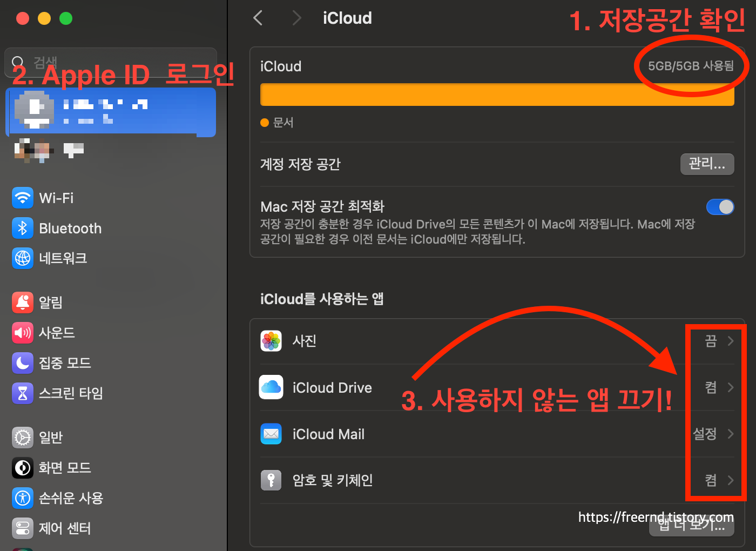Image resolution: width=756 pixels, height=551 pixels.
Task: Click the iCloud Drive cloud icon
Action: point(271,387)
